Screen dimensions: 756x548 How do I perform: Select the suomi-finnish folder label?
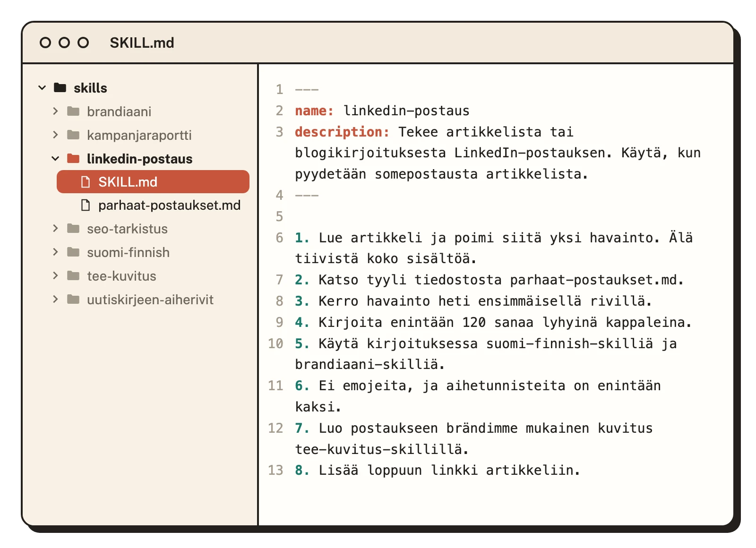pyautogui.click(x=128, y=253)
